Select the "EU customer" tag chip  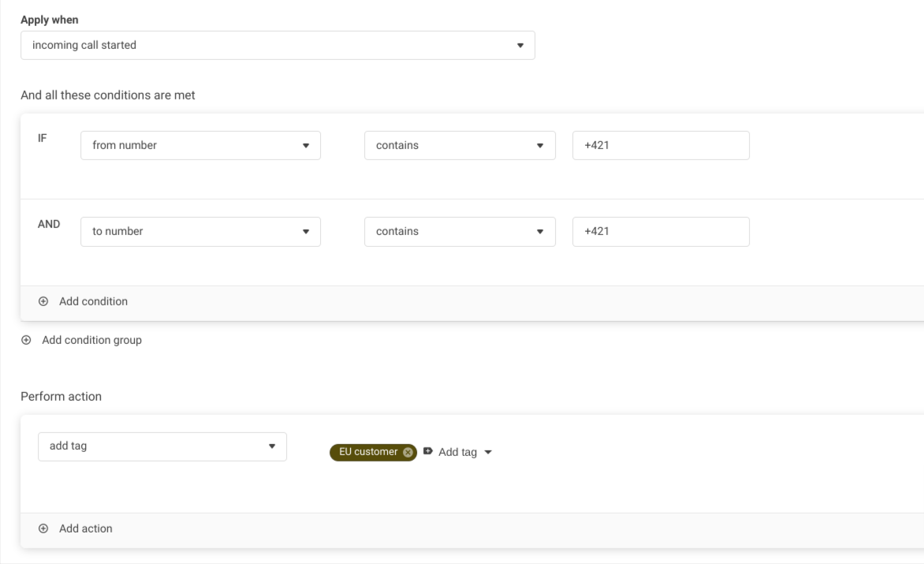click(368, 452)
